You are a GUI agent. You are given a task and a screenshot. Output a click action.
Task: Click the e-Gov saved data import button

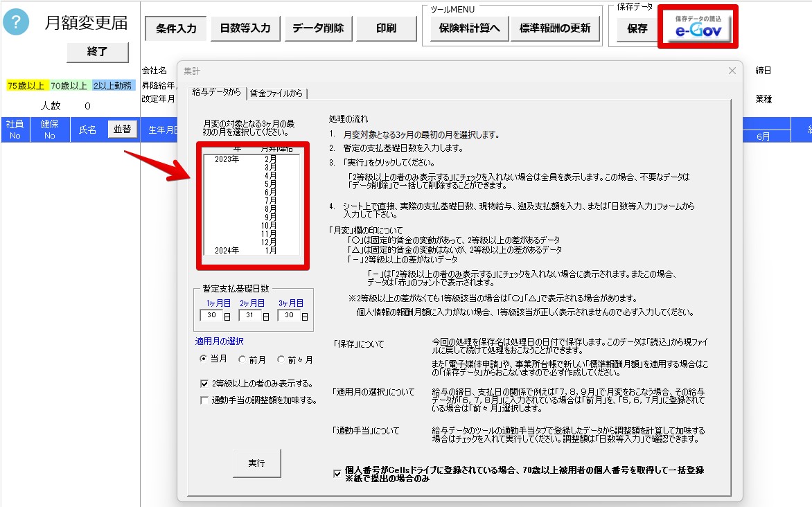[698, 28]
